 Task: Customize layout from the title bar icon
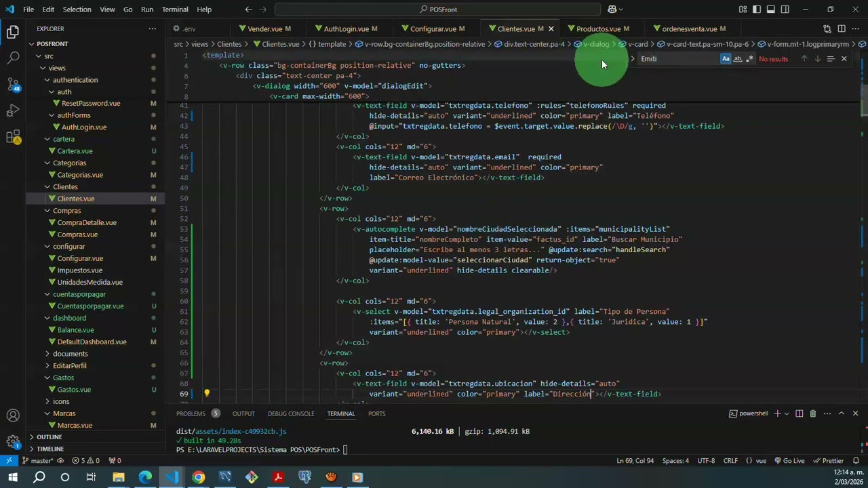743,9
